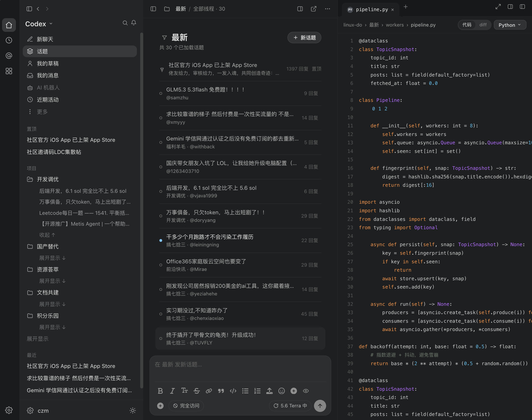Open the 5.6 Terra 中 model selector
The width and height of the screenshot is (532, 420).
[290, 406]
